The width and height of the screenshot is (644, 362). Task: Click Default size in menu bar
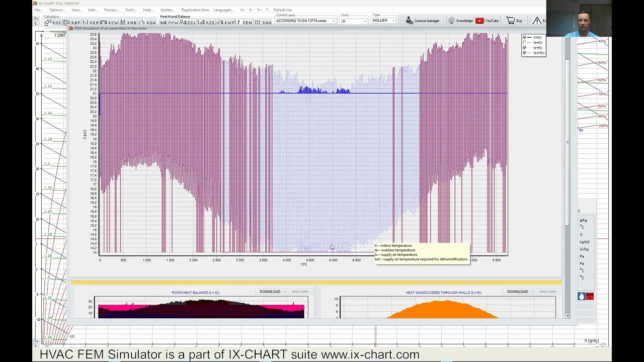click(x=283, y=10)
